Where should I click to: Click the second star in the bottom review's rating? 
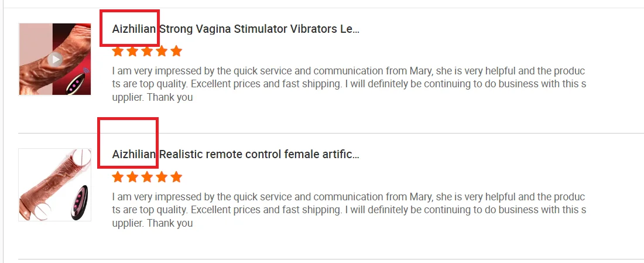(132, 177)
